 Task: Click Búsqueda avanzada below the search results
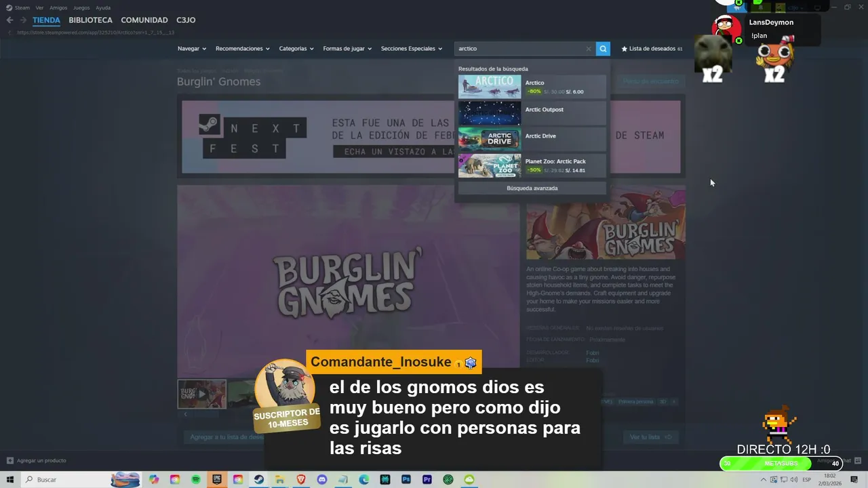[x=532, y=188]
